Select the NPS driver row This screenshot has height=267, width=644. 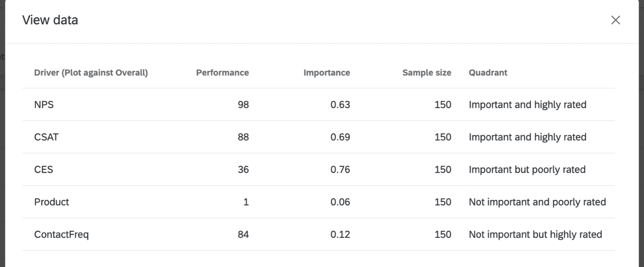[x=44, y=104]
